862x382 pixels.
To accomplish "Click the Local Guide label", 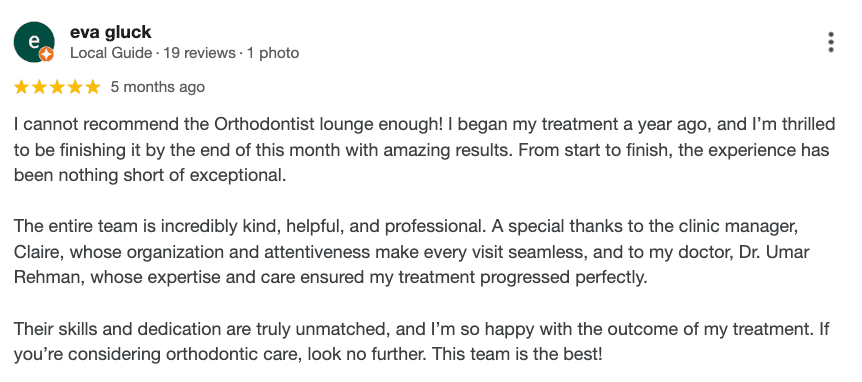I will [111, 53].
